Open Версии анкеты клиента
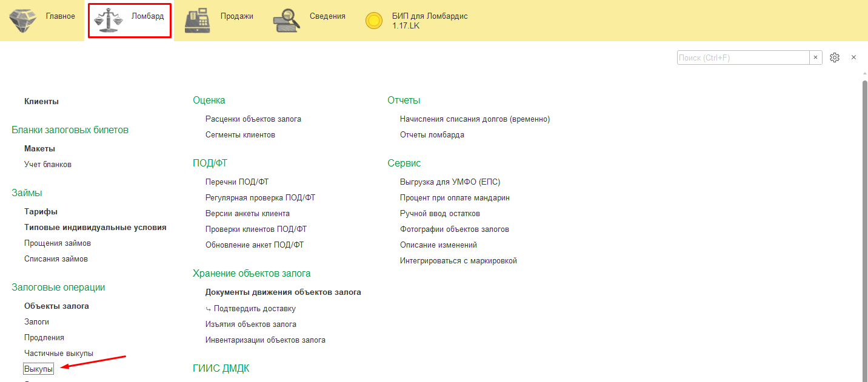 (x=247, y=214)
